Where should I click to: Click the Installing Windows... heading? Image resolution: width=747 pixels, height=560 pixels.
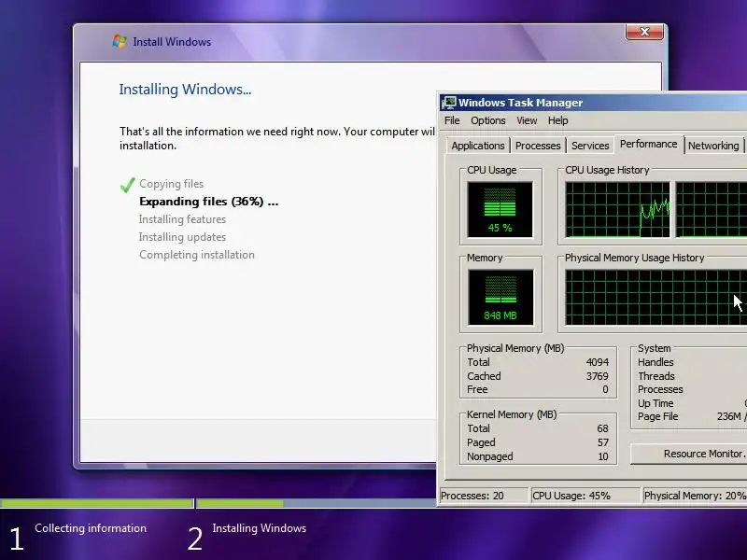tap(185, 89)
